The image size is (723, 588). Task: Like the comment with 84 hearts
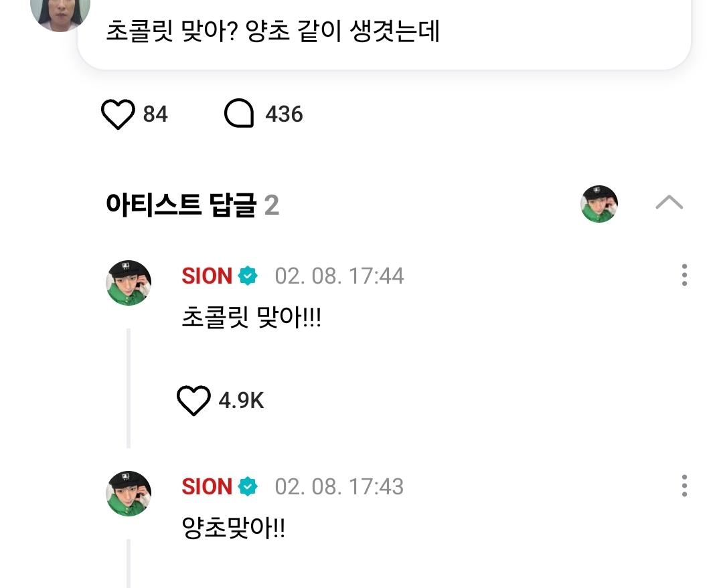point(118,114)
